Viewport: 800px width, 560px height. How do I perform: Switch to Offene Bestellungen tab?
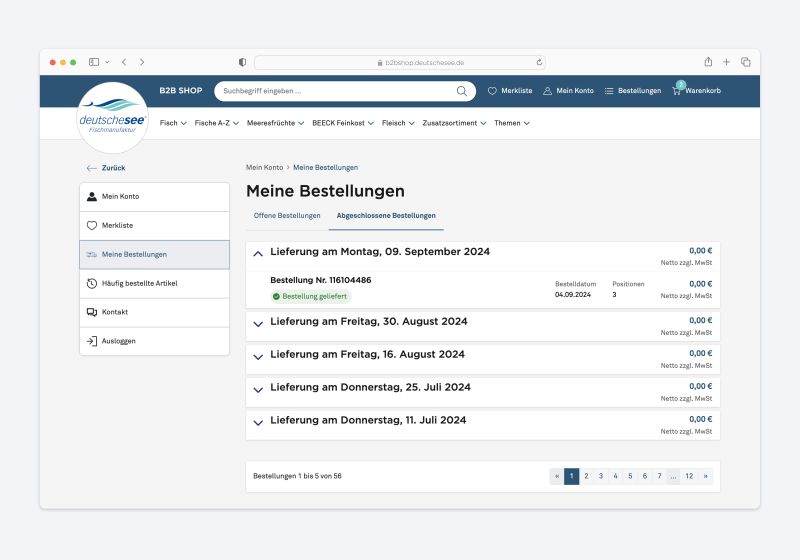tap(287, 216)
